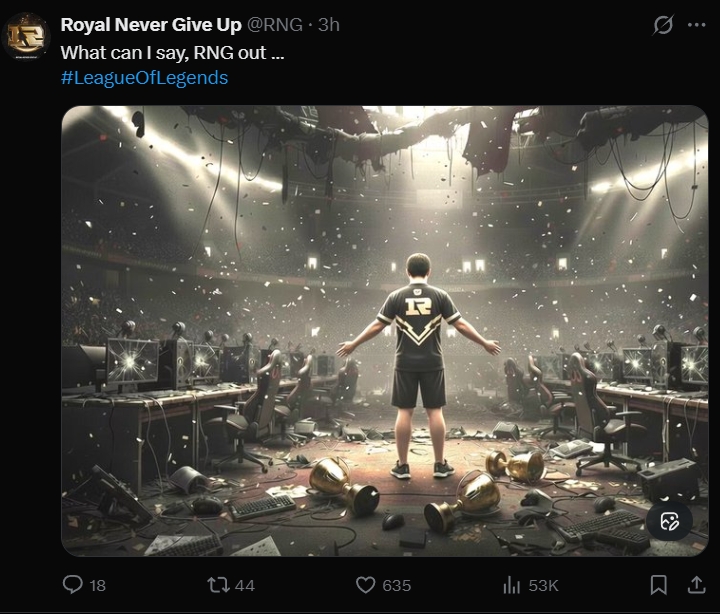Click the share post upload icon
The width and height of the screenshot is (720, 614).
tap(696, 584)
